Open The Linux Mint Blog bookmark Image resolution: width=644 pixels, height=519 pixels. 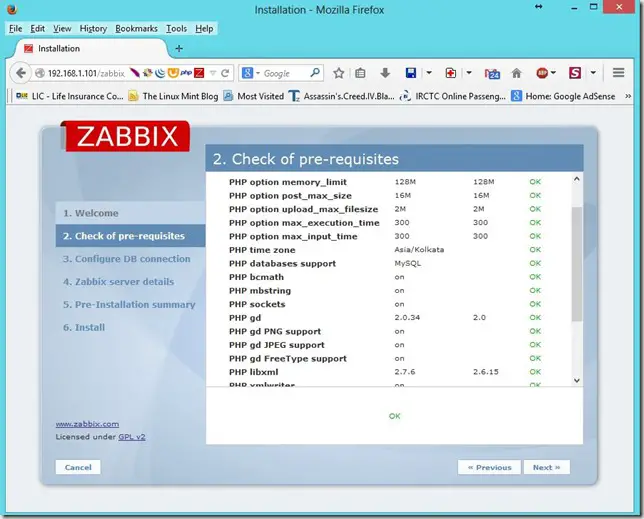(x=173, y=96)
